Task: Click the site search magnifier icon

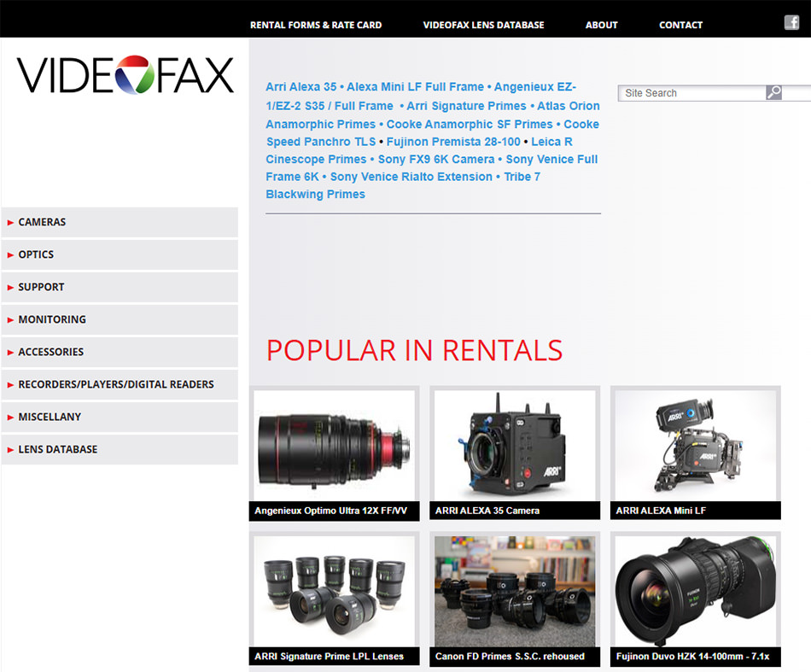Action: tap(773, 92)
